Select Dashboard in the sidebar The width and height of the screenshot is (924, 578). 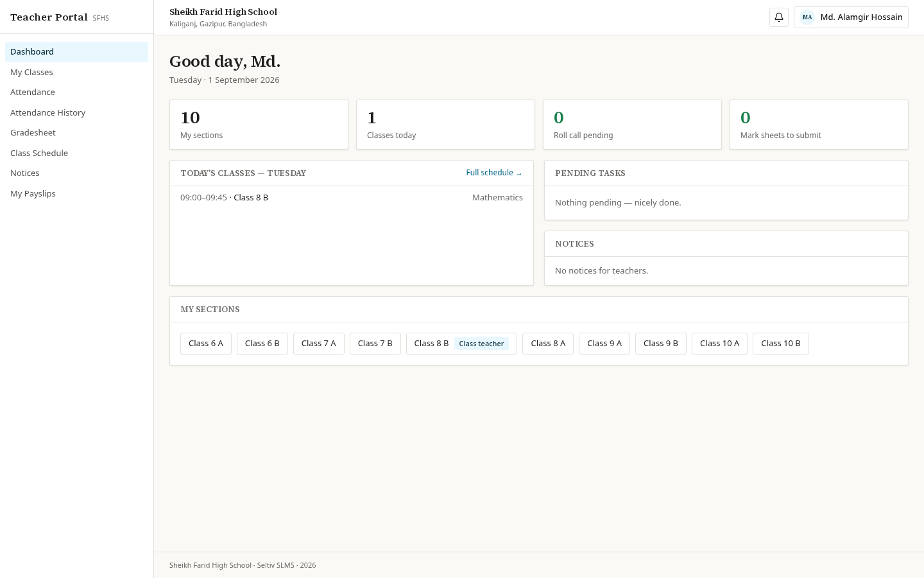pyautogui.click(x=76, y=52)
